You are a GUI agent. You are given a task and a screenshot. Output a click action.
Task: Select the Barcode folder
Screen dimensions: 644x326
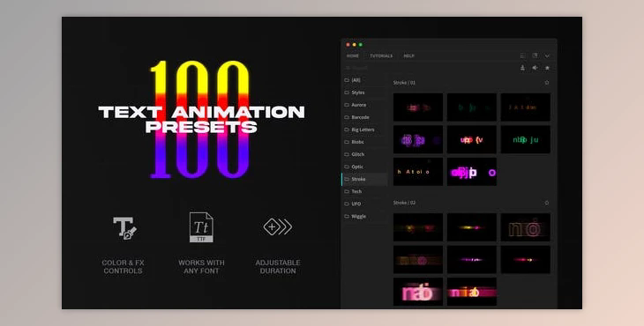click(x=364, y=117)
